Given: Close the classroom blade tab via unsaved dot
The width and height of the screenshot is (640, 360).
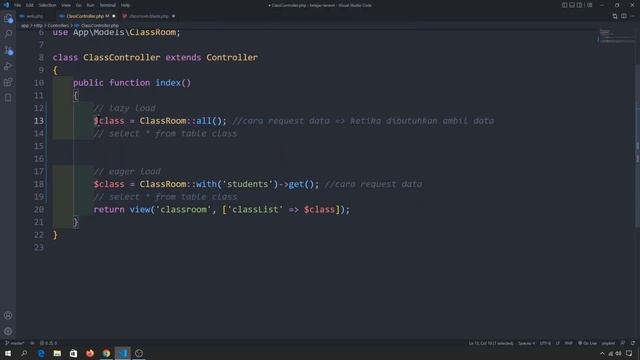Looking at the screenshot, I should point(173,16).
